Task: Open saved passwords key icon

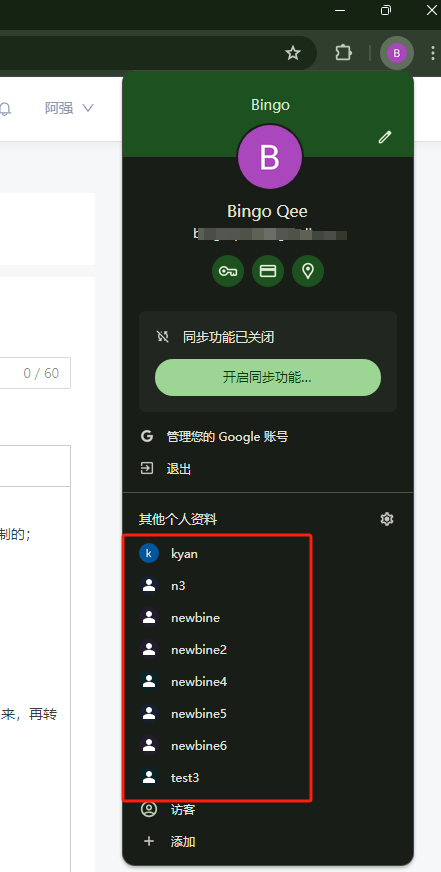Action: 228,271
